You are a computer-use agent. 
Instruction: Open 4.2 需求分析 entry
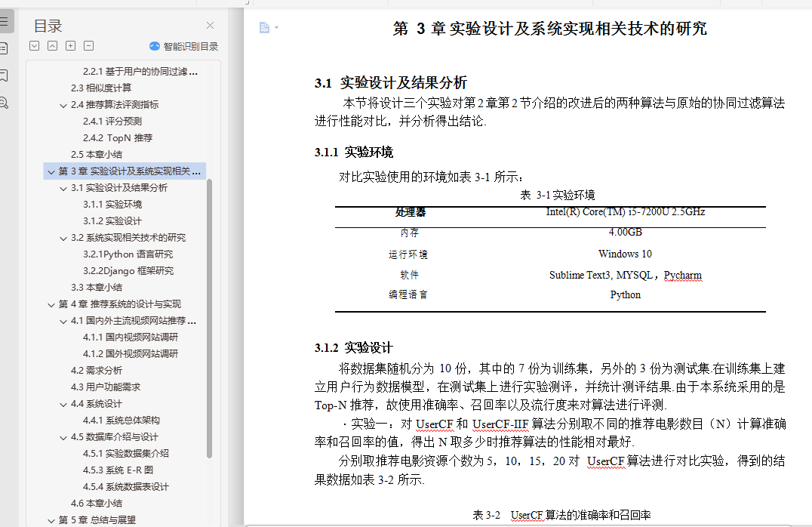[97, 371]
